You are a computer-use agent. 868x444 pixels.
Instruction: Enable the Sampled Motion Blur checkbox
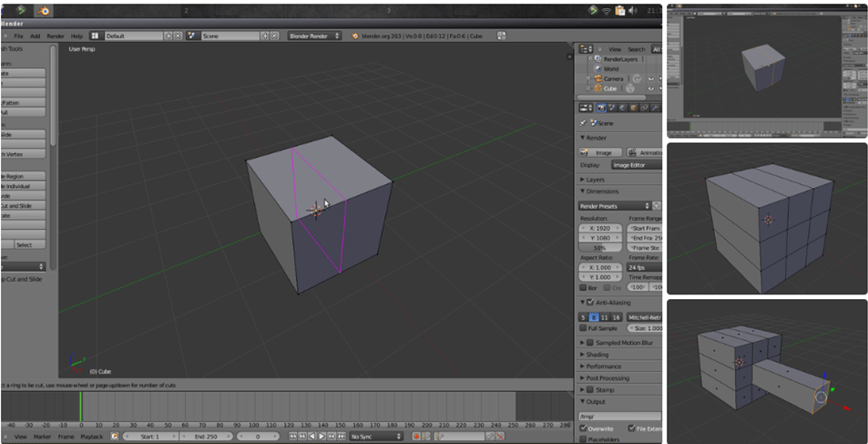pos(590,343)
